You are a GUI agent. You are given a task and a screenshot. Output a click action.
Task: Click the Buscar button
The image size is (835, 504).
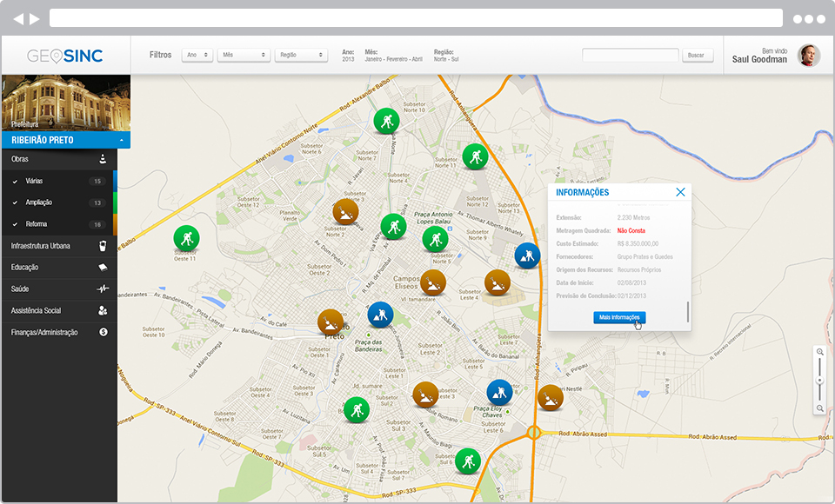click(698, 55)
